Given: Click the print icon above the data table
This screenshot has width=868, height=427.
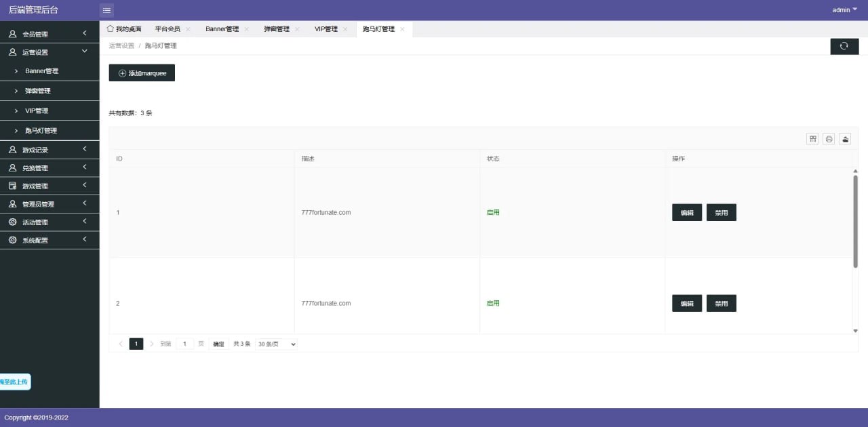Looking at the screenshot, I should pyautogui.click(x=829, y=138).
